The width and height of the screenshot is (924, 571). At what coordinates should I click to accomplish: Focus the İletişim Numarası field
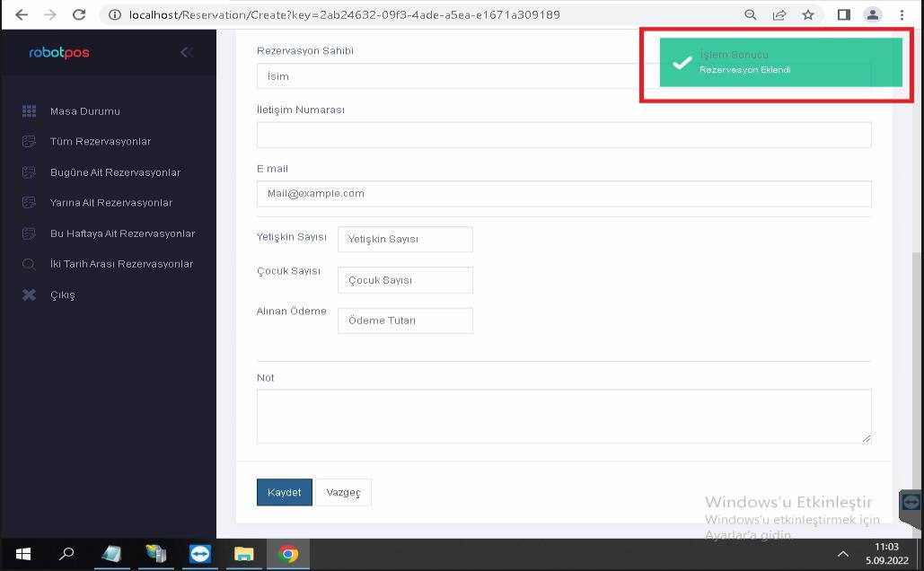click(564, 135)
